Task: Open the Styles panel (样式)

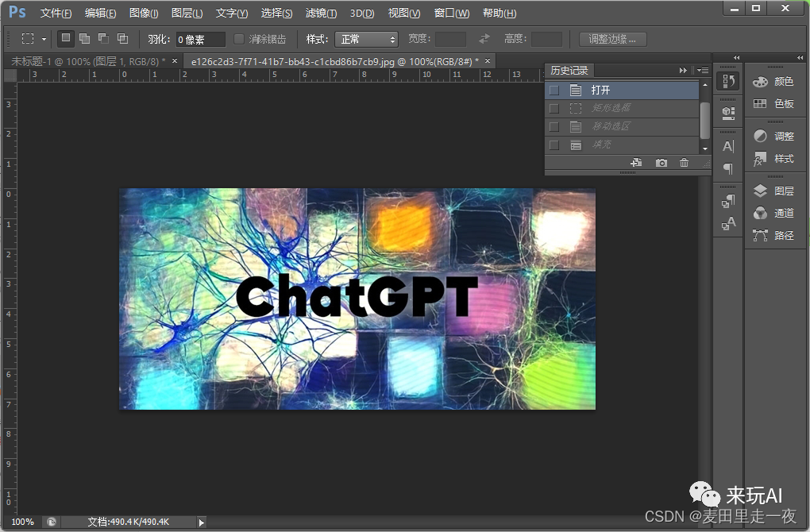Action: pyautogui.click(x=773, y=159)
